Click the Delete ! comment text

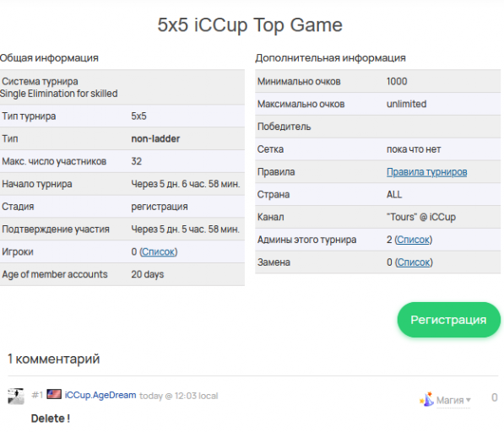point(51,418)
